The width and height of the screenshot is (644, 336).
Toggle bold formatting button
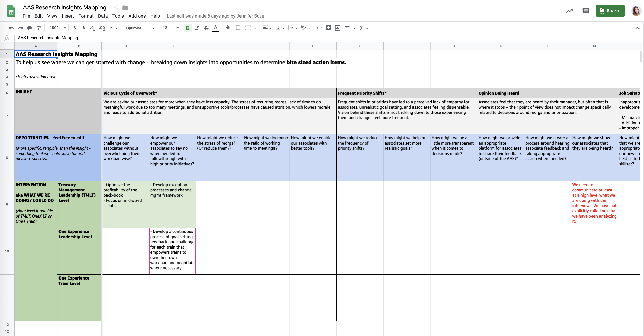188,28
